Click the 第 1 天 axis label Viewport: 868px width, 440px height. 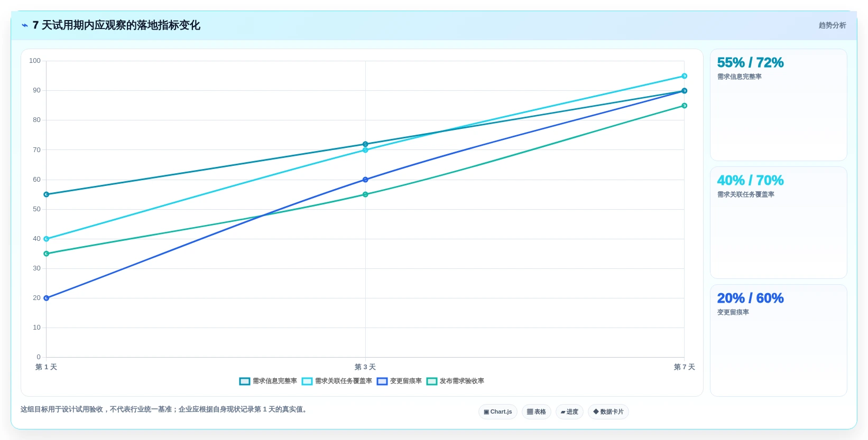pyautogui.click(x=47, y=367)
